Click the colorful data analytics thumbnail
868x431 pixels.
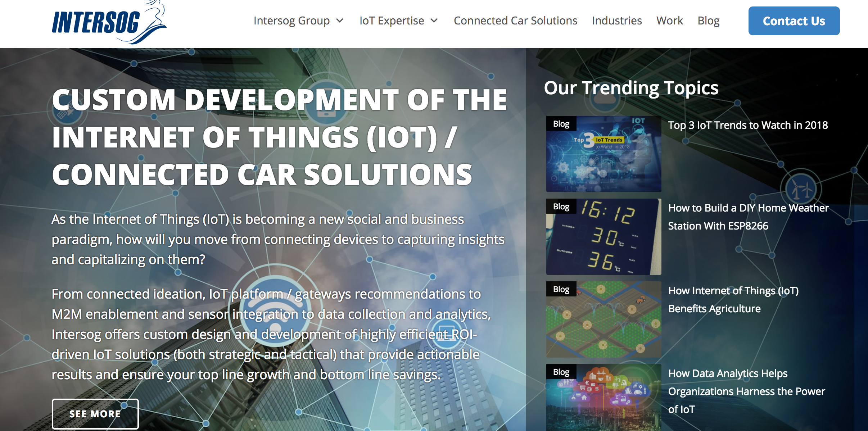click(603, 399)
